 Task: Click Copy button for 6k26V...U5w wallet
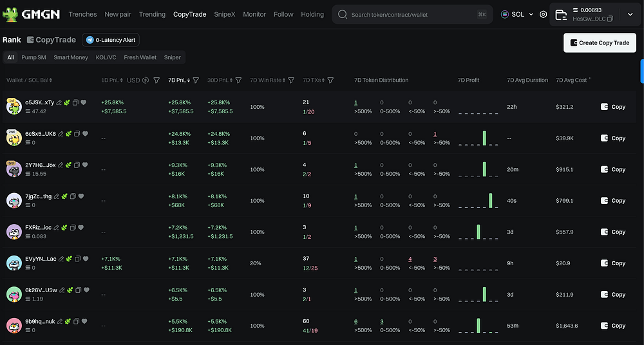coord(613,294)
